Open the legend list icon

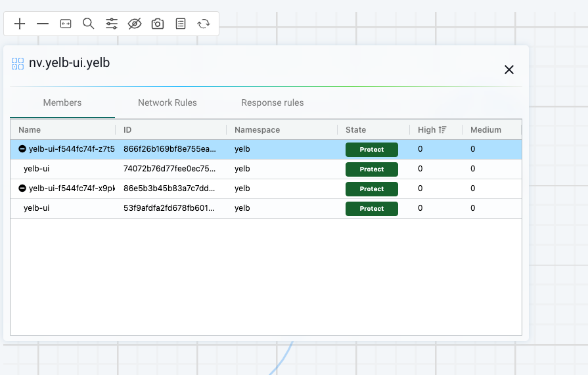coord(181,24)
